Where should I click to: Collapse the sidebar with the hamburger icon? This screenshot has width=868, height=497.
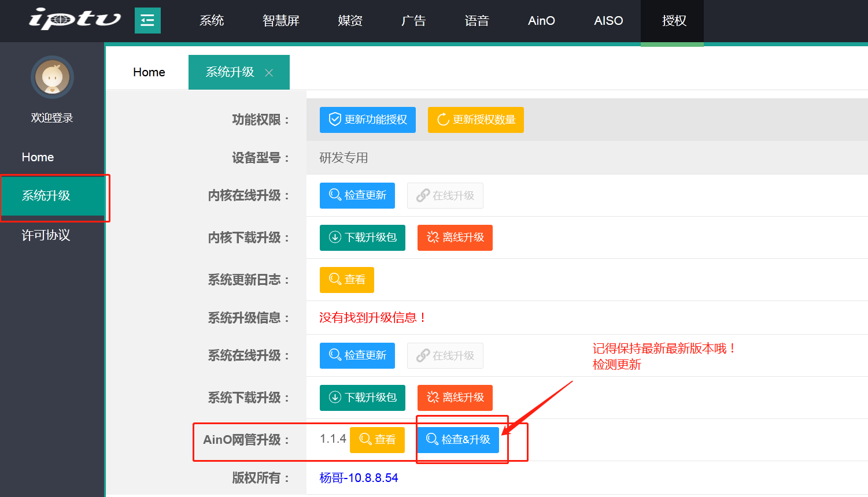click(147, 21)
